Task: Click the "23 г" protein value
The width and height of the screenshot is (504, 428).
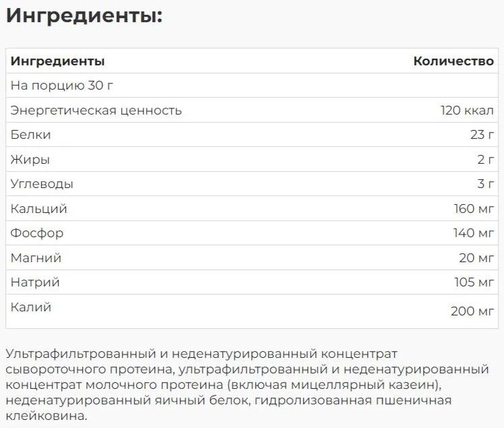Action: pyautogui.click(x=482, y=135)
